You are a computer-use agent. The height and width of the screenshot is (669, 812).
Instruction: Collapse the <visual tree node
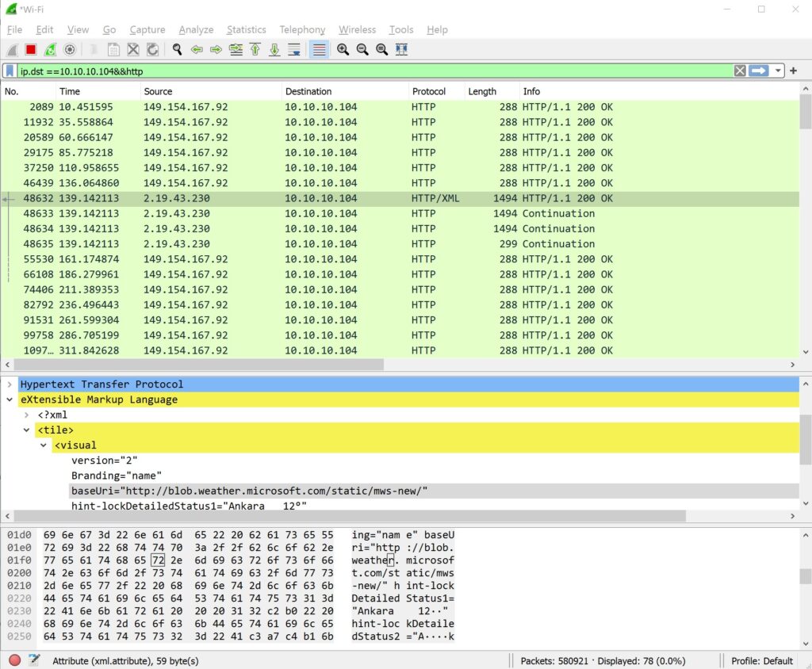point(44,445)
